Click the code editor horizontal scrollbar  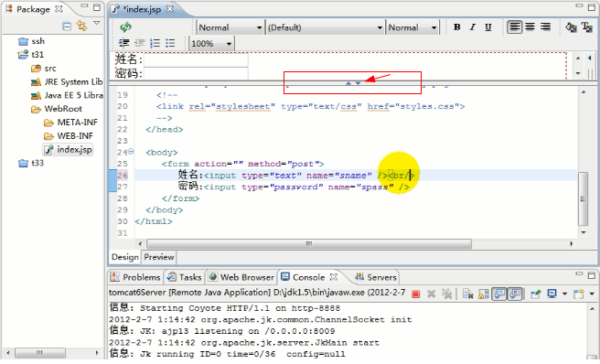click(309, 244)
